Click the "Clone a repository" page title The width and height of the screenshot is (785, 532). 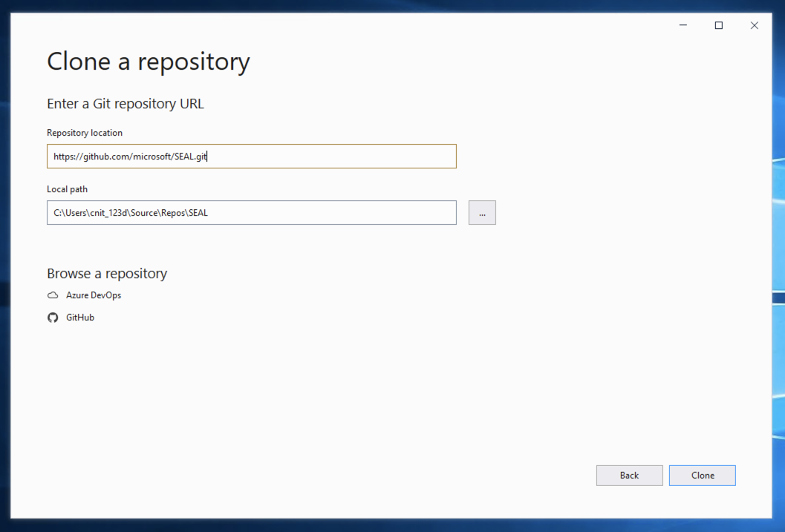click(x=149, y=62)
